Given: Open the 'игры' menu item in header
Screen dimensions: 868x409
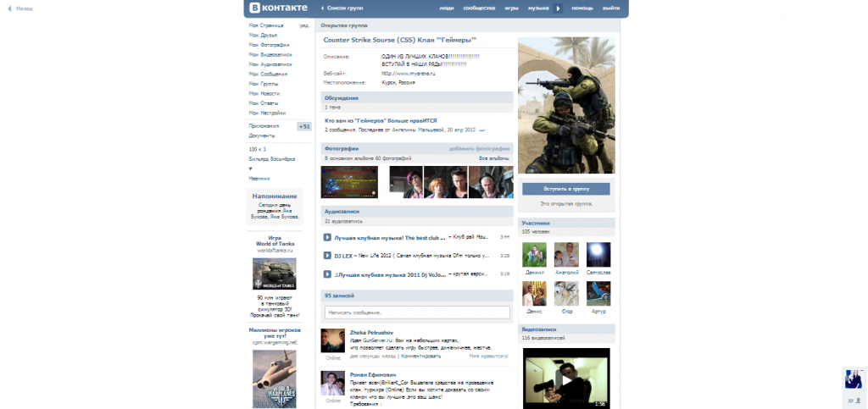Looking at the screenshot, I should point(511,8).
